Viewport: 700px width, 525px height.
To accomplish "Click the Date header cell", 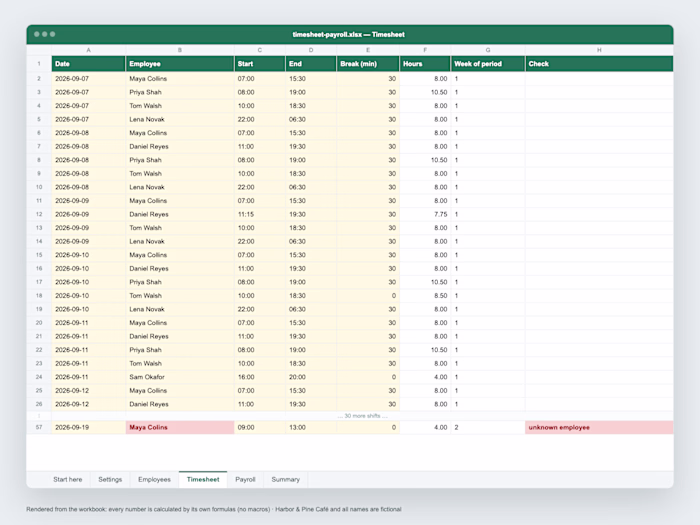I will pos(88,64).
